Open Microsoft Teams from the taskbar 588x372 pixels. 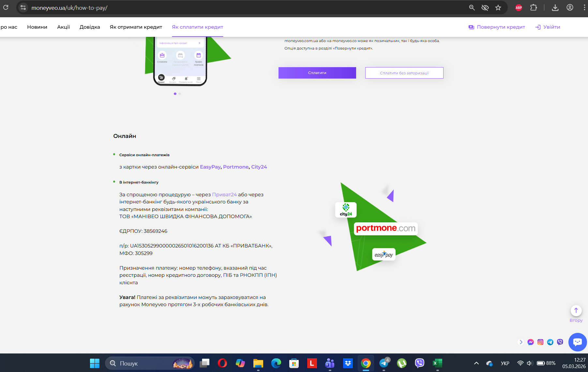pos(330,363)
